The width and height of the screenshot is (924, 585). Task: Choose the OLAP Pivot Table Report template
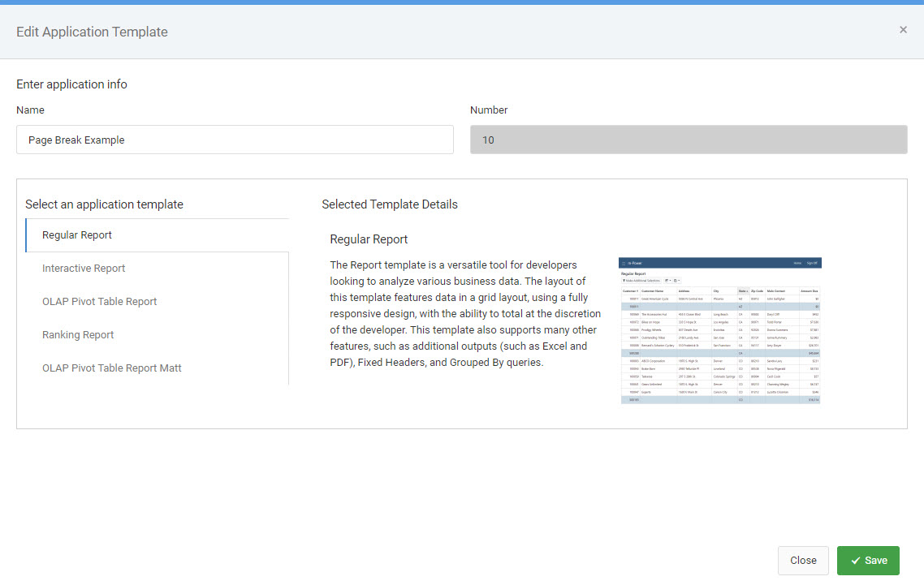[x=99, y=302]
